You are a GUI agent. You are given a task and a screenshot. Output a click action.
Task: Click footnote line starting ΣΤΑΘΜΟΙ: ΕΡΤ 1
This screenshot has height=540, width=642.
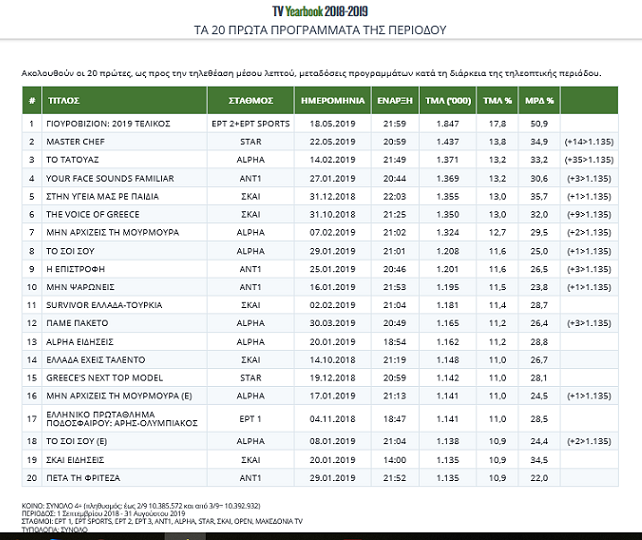(162, 521)
